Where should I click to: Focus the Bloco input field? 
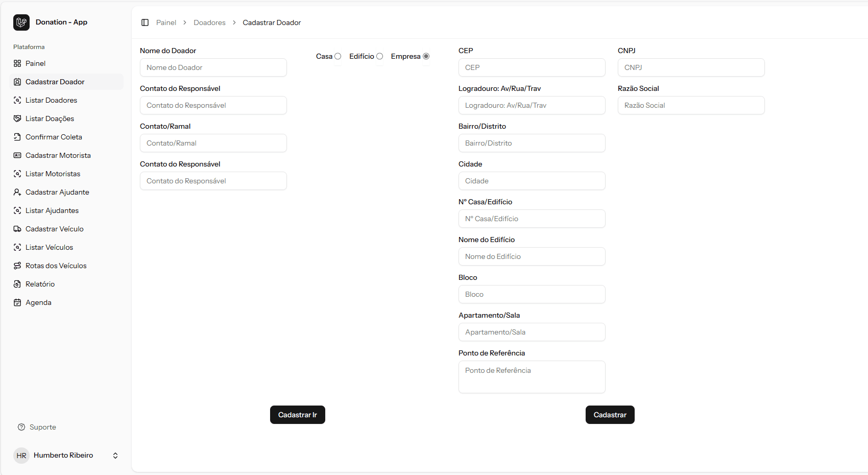[532, 294]
